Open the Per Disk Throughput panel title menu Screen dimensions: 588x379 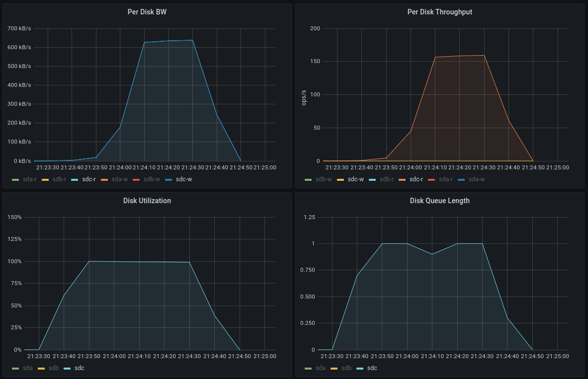[x=439, y=12]
